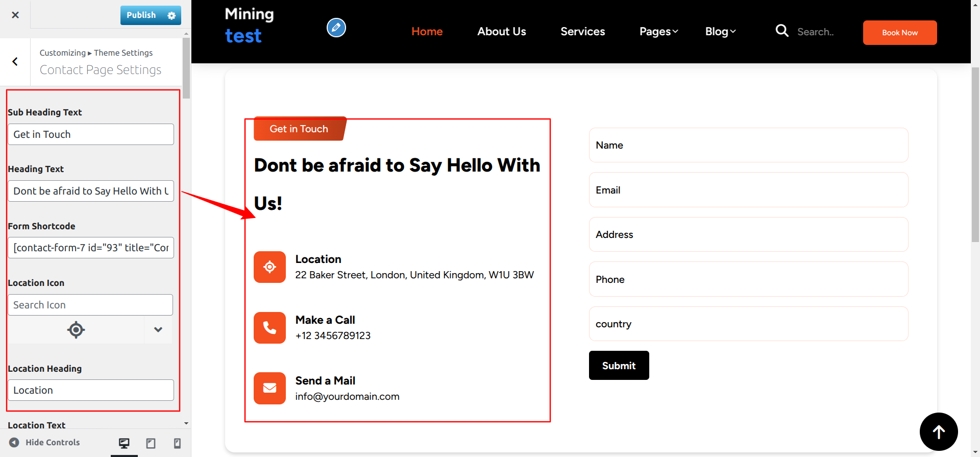Go back using the customizer back arrow
Screen dimensions: 980x457
[15, 62]
